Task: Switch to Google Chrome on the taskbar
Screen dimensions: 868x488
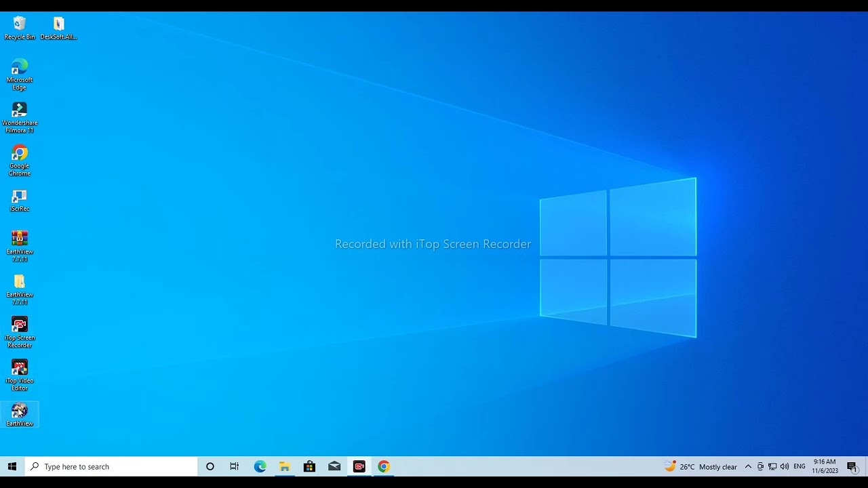Action: pyautogui.click(x=384, y=466)
